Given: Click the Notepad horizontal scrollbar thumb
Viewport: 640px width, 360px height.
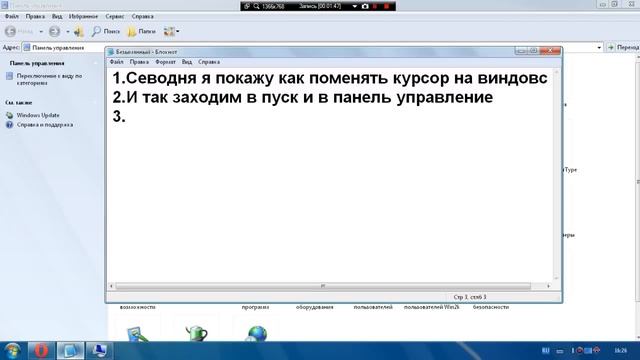Looking at the screenshot, I should [323, 286].
